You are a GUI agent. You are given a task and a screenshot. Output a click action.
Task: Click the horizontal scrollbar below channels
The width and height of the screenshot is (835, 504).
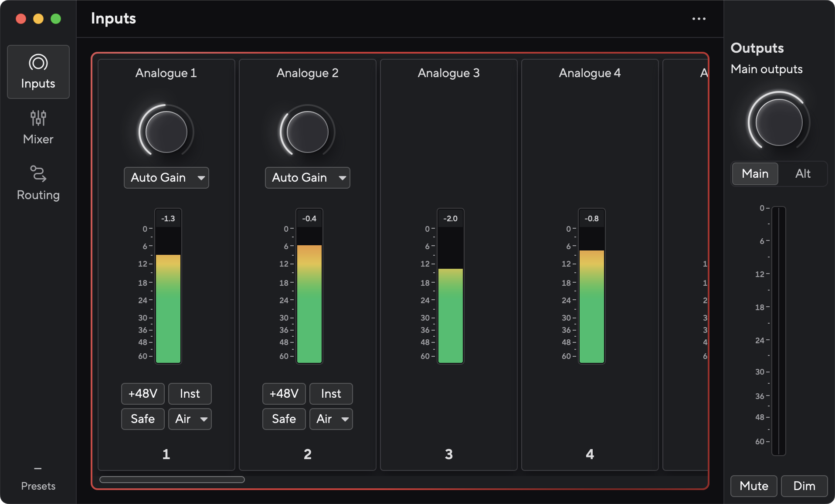(x=172, y=480)
